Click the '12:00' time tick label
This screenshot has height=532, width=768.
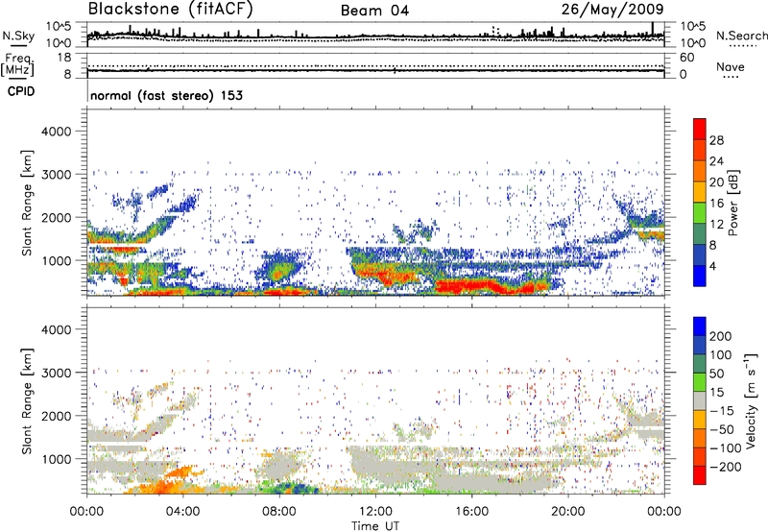tap(375, 512)
